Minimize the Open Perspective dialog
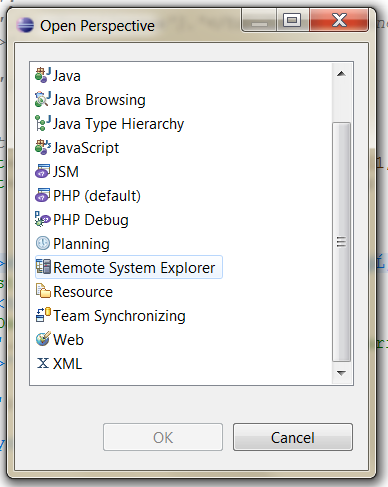The height and width of the screenshot is (487, 388). (x=259, y=20)
